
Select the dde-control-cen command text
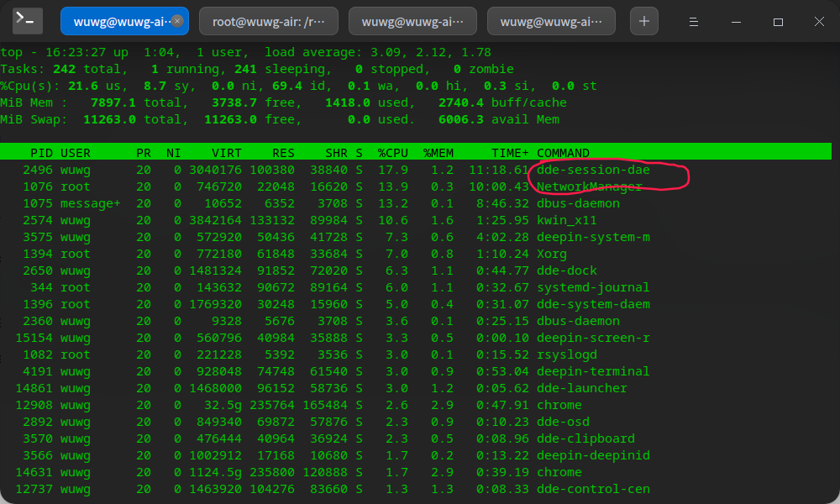[x=593, y=489]
